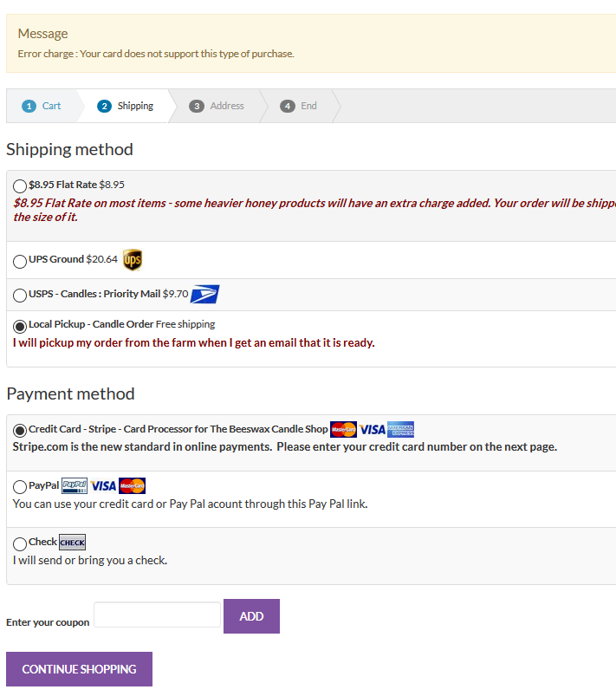This screenshot has width=616, height=696.
Task: Click the VISA icon in PayPal row
Action: (x=103, y=486)
